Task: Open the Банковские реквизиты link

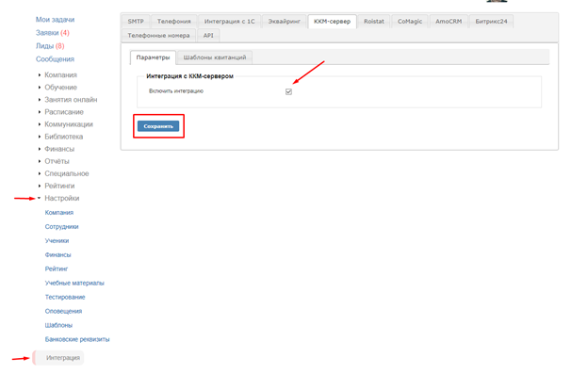Action: (x=77, y=339)
